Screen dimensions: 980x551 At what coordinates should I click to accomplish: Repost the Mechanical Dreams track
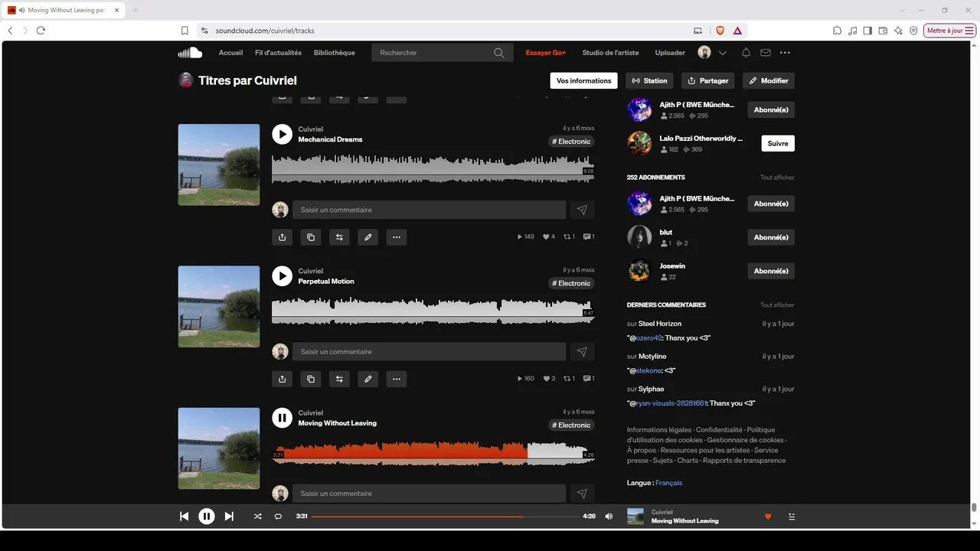(339, 237)
